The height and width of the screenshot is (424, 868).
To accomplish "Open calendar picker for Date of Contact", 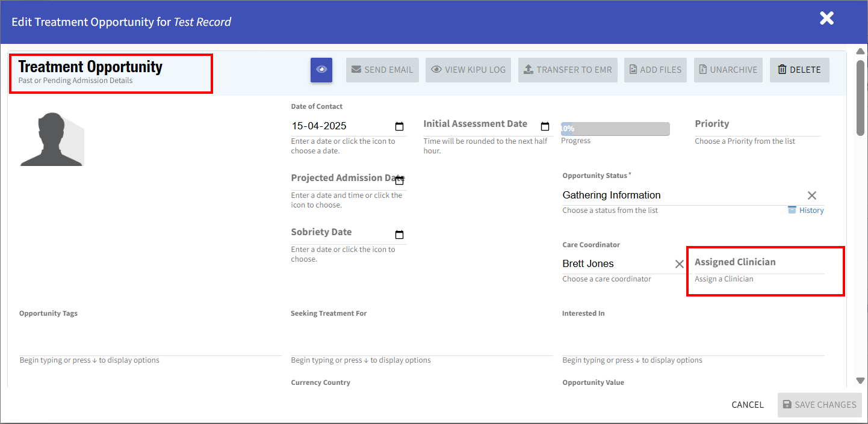I will [x=399, y=126].
